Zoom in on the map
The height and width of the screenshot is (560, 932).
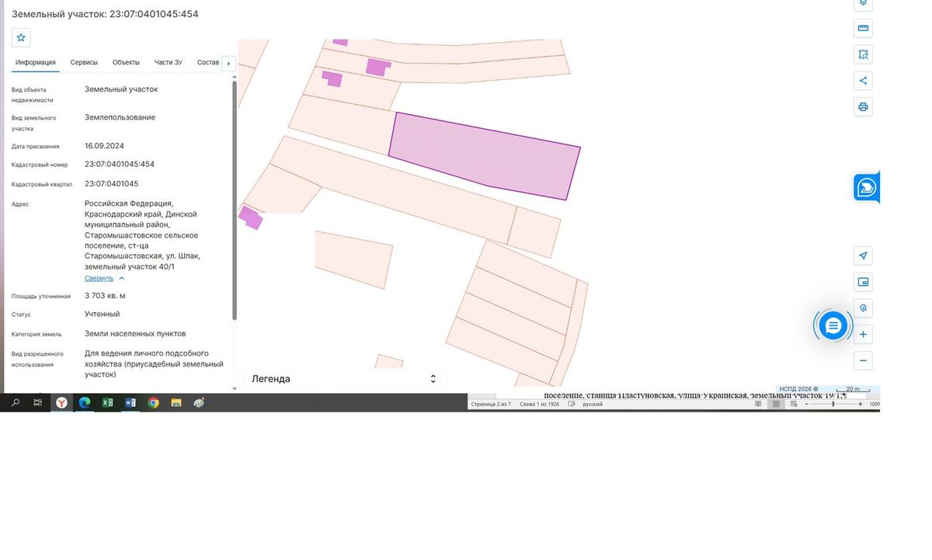pos(863,334)
